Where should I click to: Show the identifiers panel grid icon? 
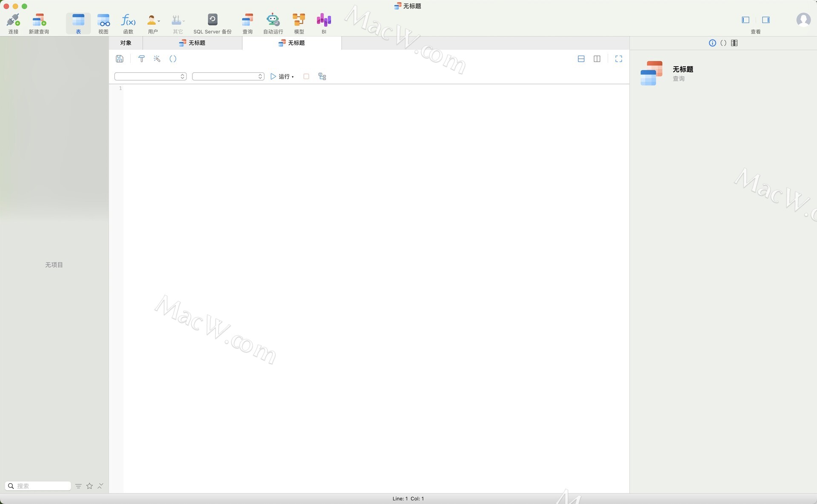point(734,43)
